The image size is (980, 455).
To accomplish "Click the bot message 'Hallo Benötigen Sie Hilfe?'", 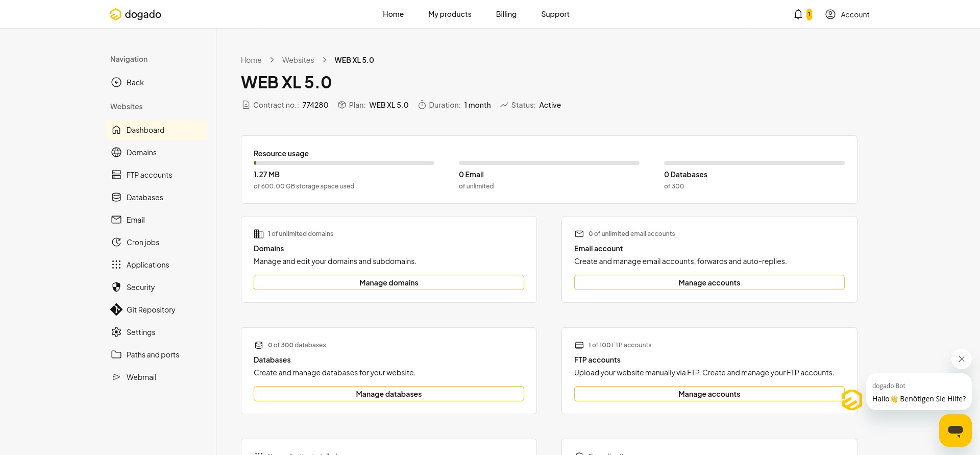I will (919, 399).
